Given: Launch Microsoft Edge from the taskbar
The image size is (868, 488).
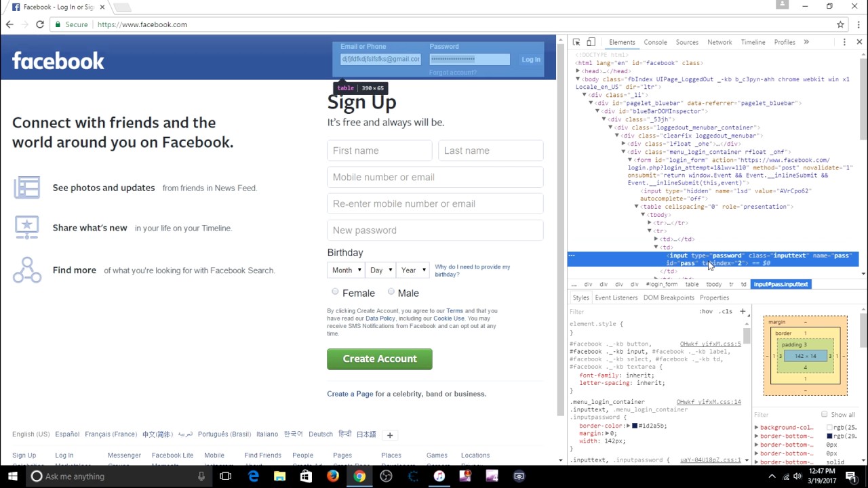Looking at the screenshot, I should (x=253, y=476).
